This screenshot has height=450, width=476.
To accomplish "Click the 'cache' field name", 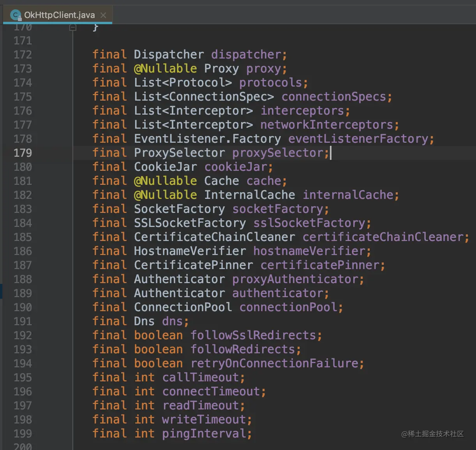I will pyautogui.click(x=264, y=181).
